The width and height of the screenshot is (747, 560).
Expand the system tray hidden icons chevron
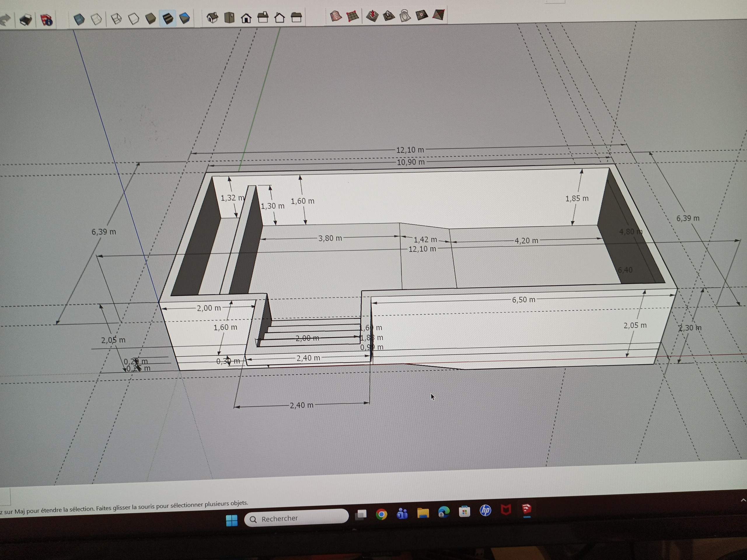(x=743, y=500)
